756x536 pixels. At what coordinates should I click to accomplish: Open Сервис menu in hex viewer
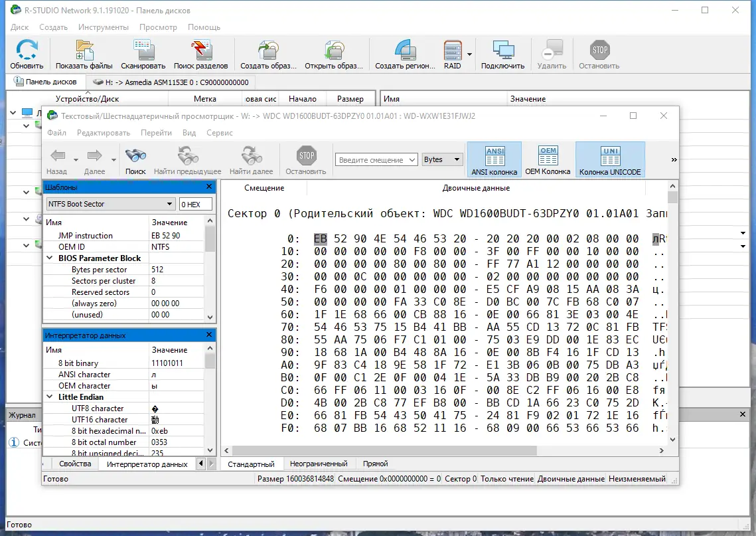click(220, 133)
